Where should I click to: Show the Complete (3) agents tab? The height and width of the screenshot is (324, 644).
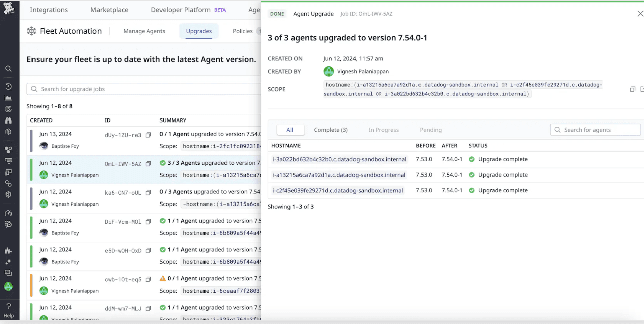pos(331,130)
